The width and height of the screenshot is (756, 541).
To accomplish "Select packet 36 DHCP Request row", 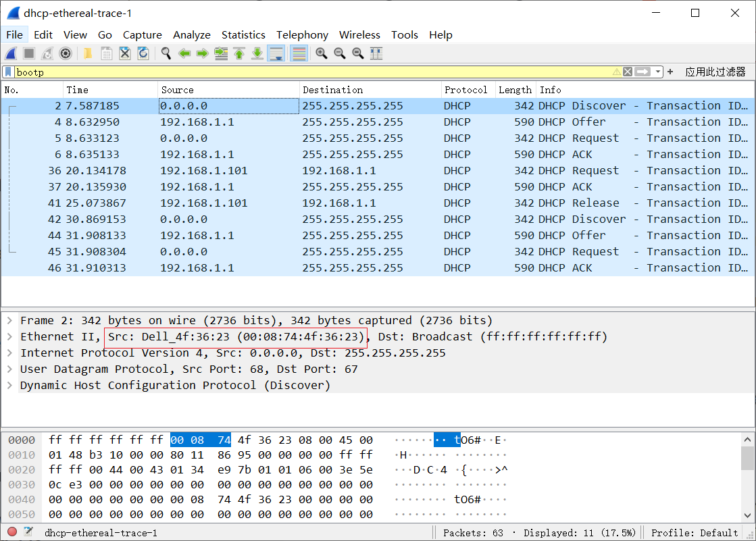I will tap(378, 171).
